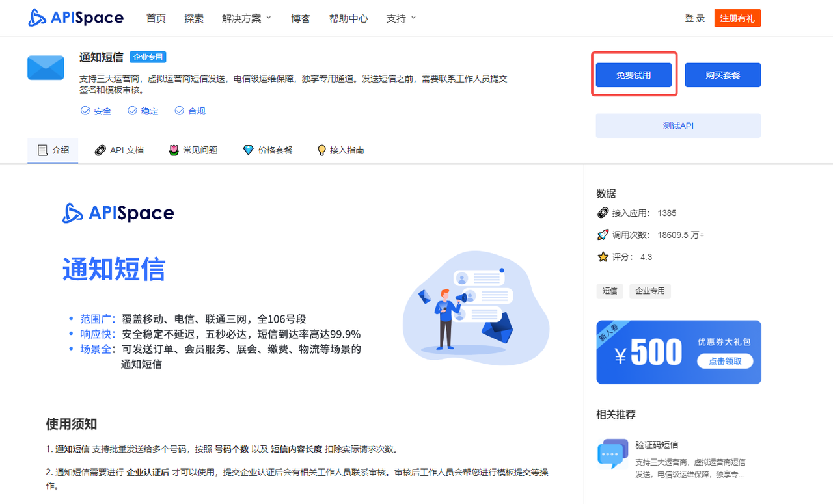
Task: Switch to the 常见问题 tab
Action: point(193,150)
